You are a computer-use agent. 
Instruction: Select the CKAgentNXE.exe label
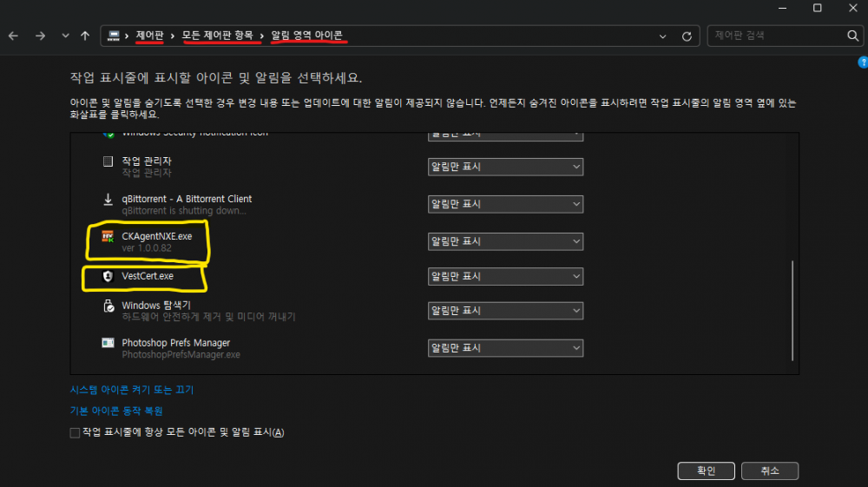(156, 236)
